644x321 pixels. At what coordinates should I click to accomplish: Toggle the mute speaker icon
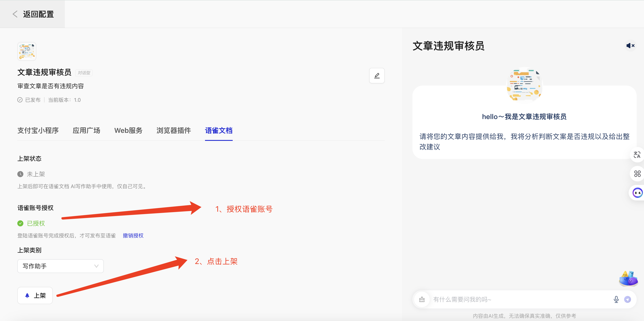(x=630, y=45)
